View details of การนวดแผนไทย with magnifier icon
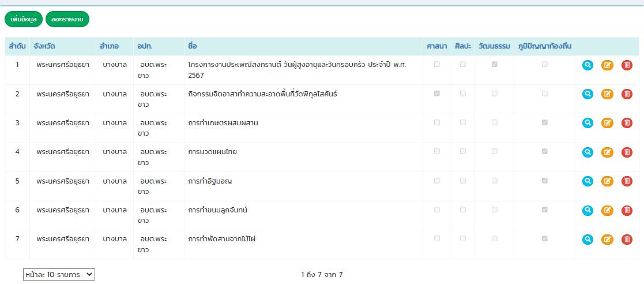This screenshot has width=644, height=284. click(587, 152)
